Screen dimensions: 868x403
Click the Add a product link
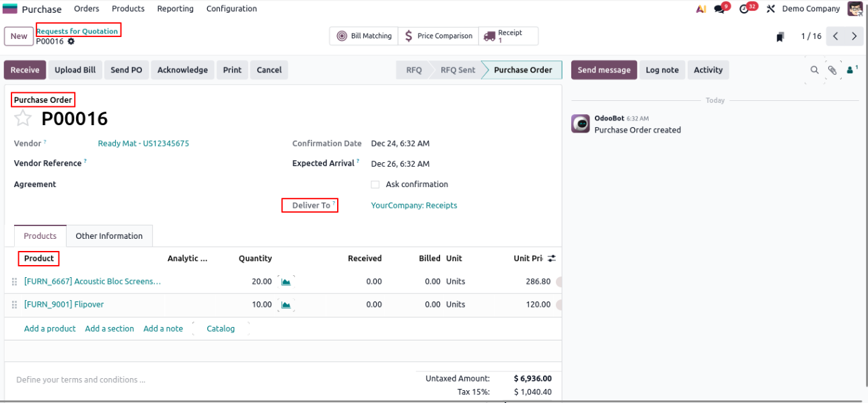coord(50,329)
